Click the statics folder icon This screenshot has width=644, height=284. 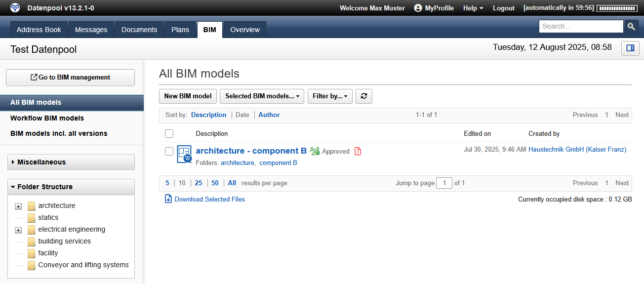click(x=32, y=218)
